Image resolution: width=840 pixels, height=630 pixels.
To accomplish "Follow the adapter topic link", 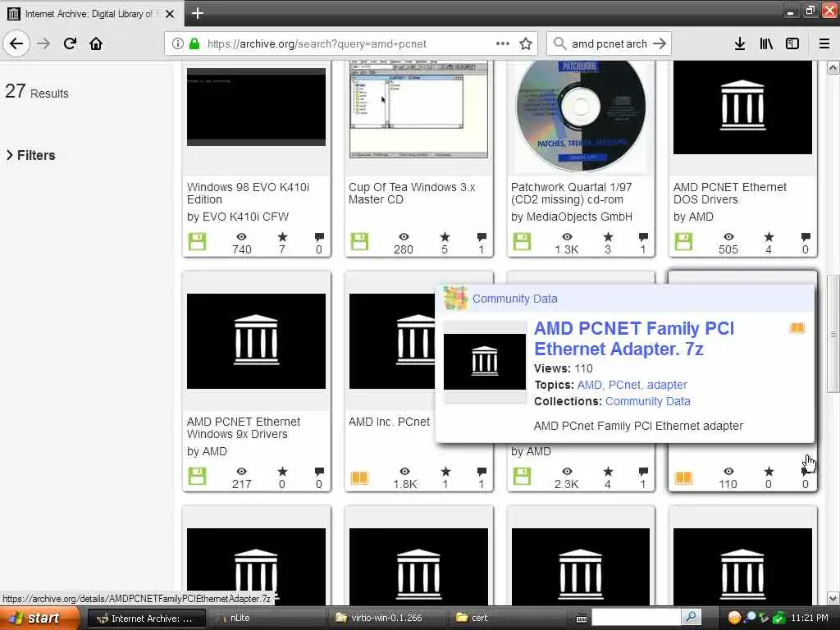I will [x=667, y=385].
